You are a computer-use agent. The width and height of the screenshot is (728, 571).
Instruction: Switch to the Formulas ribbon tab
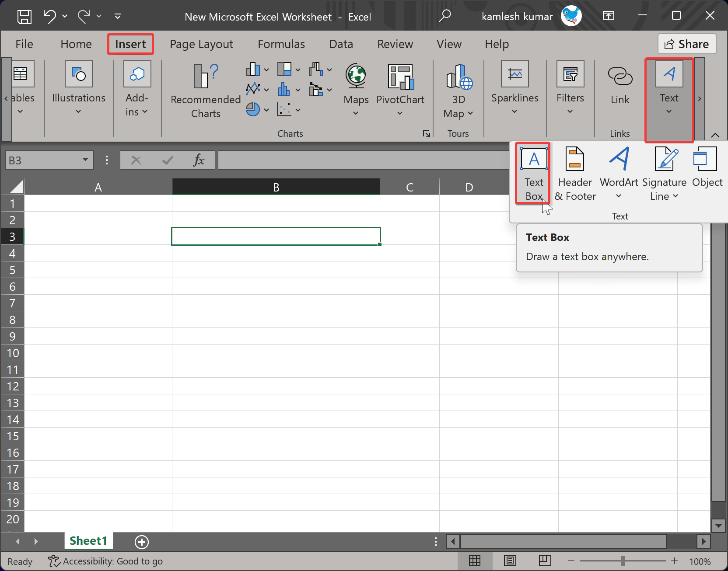[281, 44]
